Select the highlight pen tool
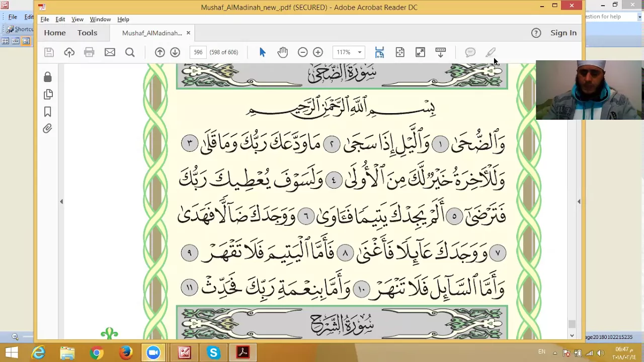This screenshot has height=362, width=644. [x=491, y=52]
